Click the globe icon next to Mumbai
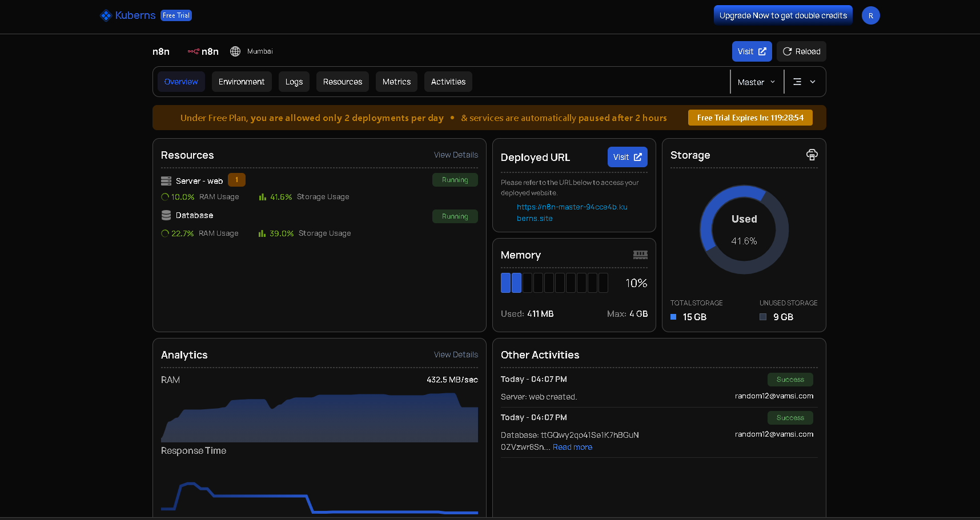The image size is (980, 520). tap(235, 51)
